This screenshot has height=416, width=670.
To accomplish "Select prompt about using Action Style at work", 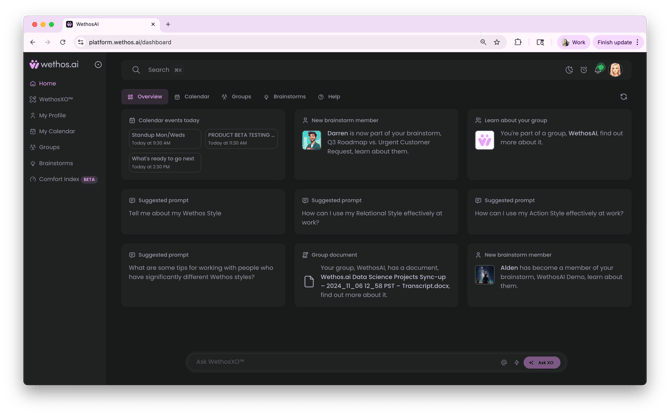I will tap(549, 212).
